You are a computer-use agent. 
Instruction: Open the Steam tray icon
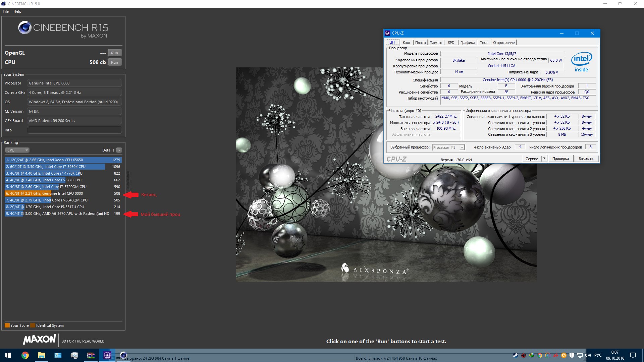coord(515,355)
